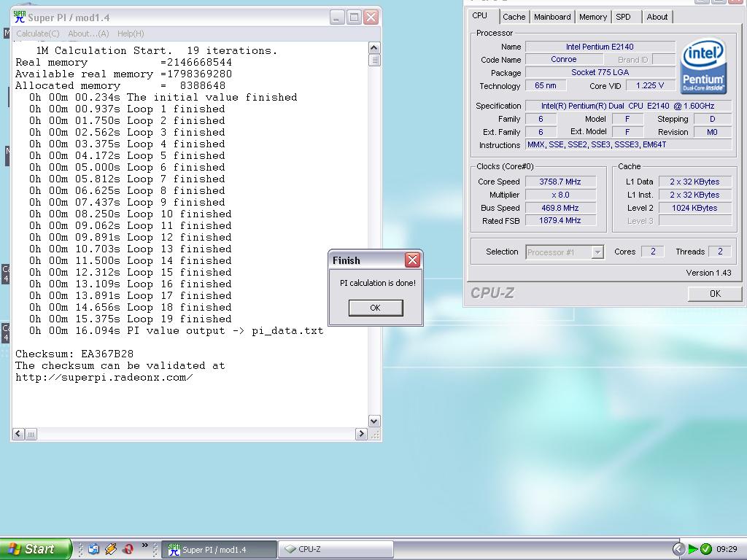Image resolution: width=747 pixels, height=560 pixels.
Task: Click OK in the Finish dialog
Action: 376,308
